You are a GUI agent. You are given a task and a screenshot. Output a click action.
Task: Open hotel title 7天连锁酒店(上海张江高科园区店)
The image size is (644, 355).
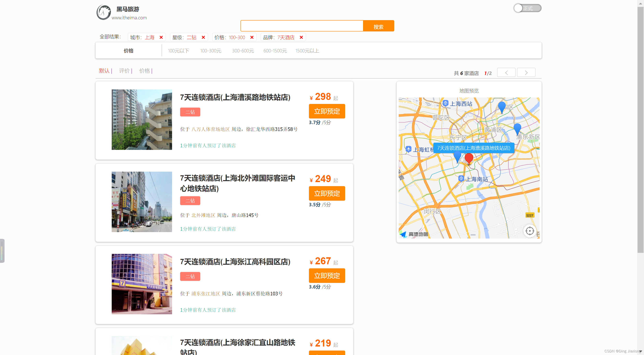click(235, 262)
